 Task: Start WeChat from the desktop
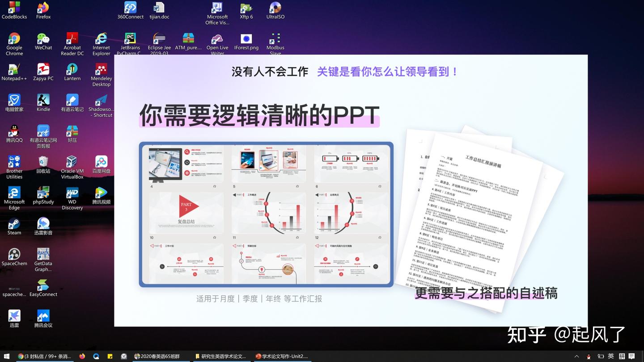click(x=43, y=39)
